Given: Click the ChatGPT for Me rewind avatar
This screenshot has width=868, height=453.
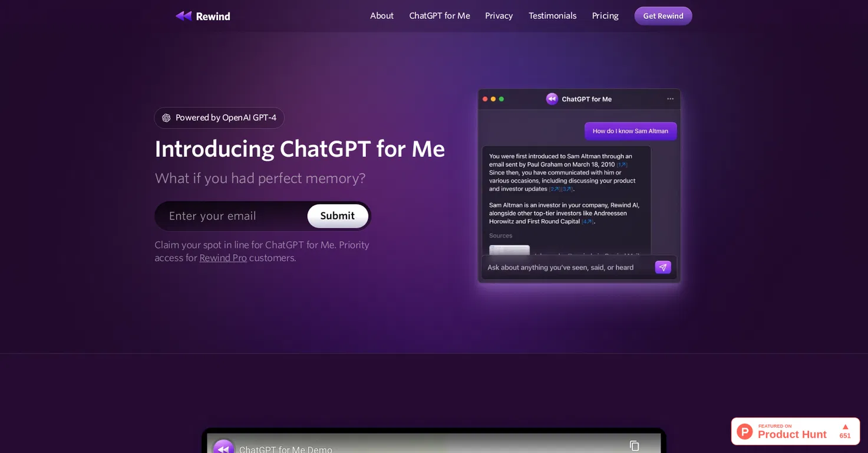Looking at the screenshot, I should tap(552, 99).
